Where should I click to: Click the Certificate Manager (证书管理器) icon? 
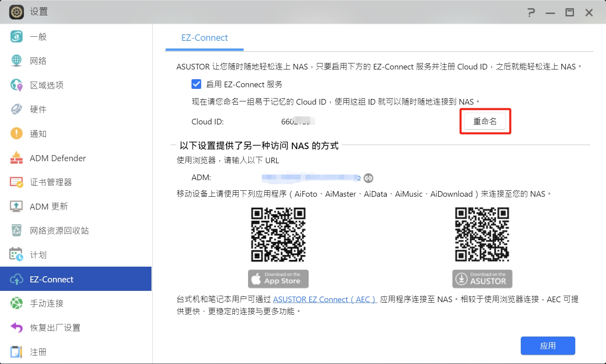coord(17,182)
